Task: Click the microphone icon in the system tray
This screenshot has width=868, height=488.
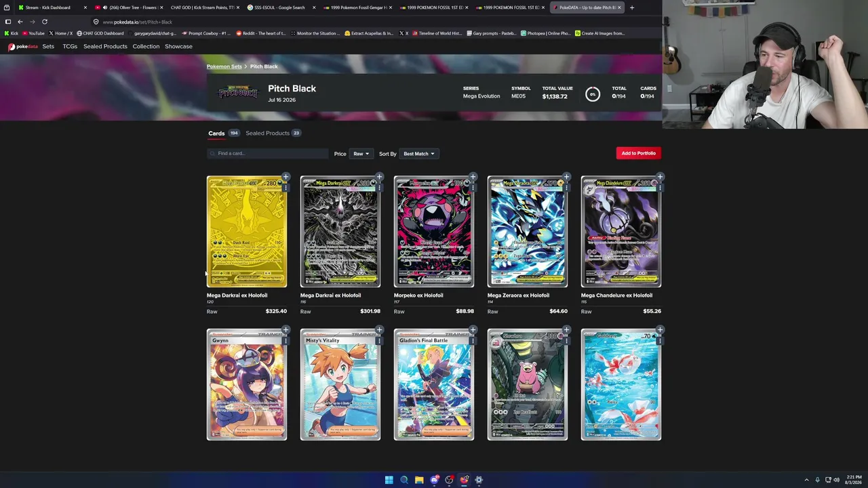Action: point(817,480)
